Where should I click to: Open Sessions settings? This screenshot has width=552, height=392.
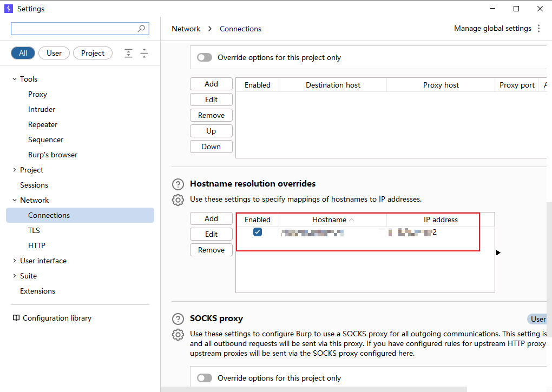(34, 185)
